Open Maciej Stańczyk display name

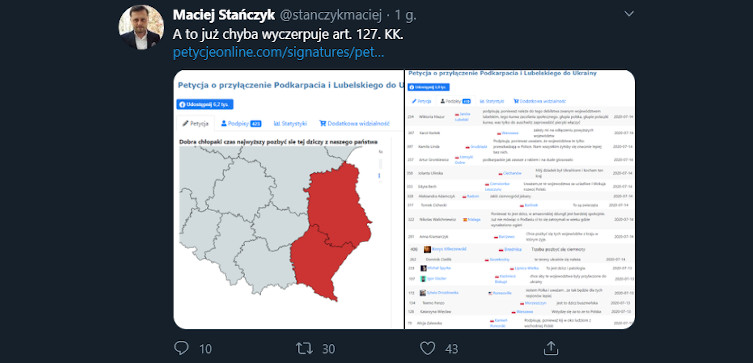pyautogui.click(x=224, y=15)
